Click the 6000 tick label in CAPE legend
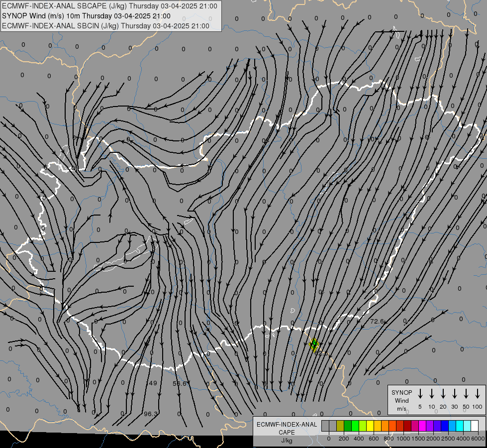 pos(478,439)
